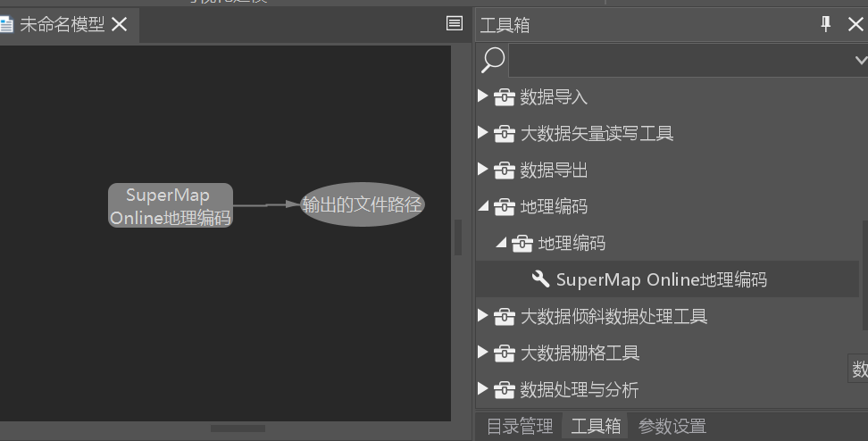Screen dimensions: 868x441
Task: Switch to the 参数设置 tab
Action: tap(672, 426)
